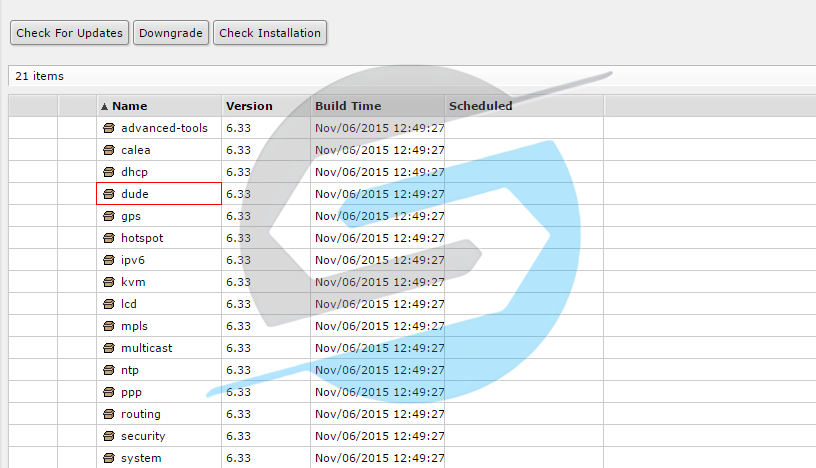Click the 21 items count label
The height and width of the screenshot is (468, 816).
coord(40,76)
